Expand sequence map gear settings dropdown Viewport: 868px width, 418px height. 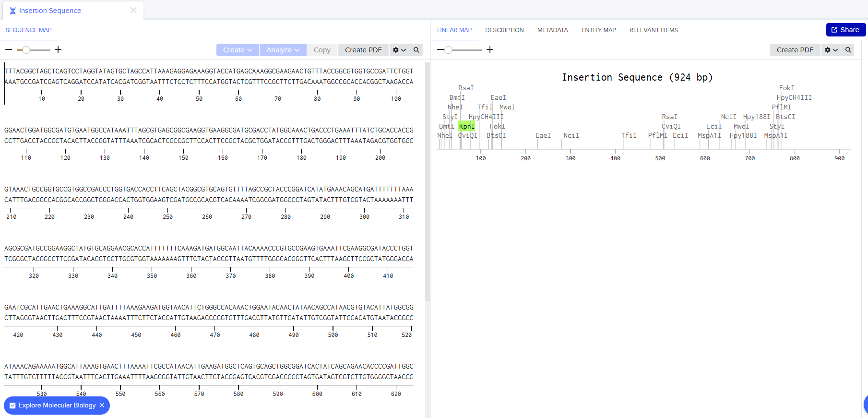pyautogui.click(x=399, y=50)
